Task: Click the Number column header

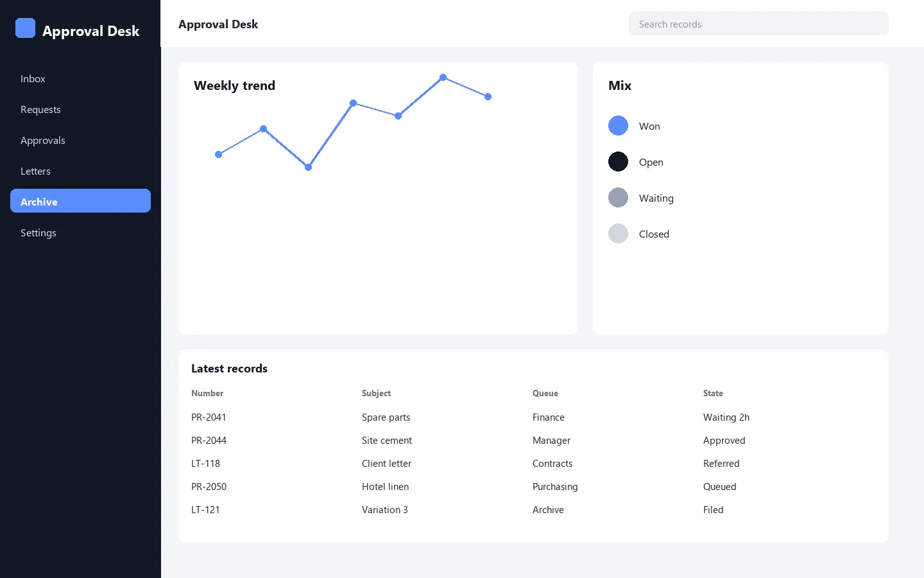Action: click(x=207, y=393)
